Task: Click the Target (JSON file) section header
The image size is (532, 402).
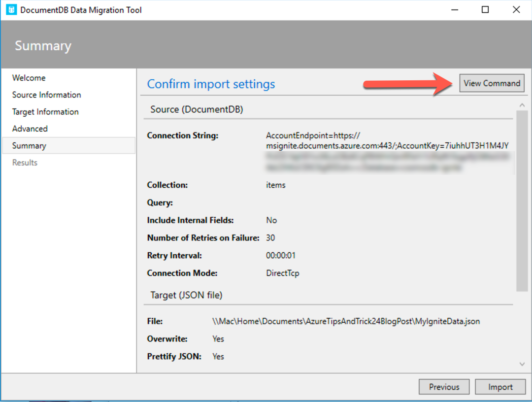Action: click(x=186, y=295)
